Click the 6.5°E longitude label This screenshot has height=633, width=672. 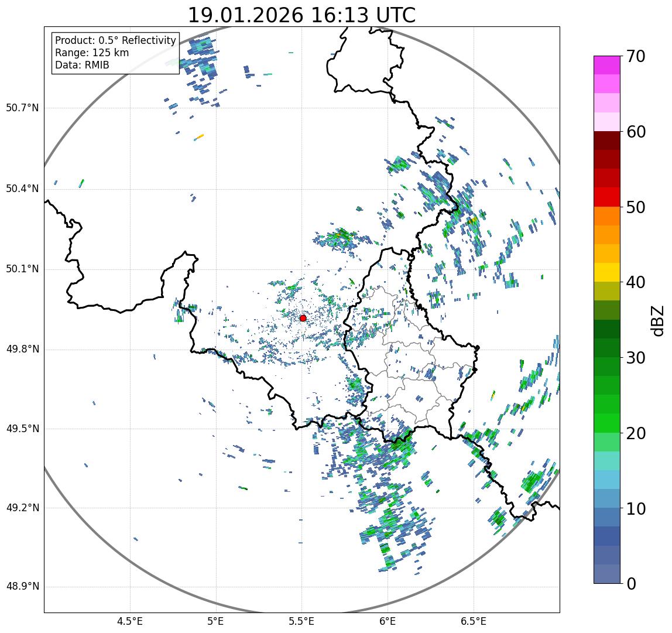(474, 621)
